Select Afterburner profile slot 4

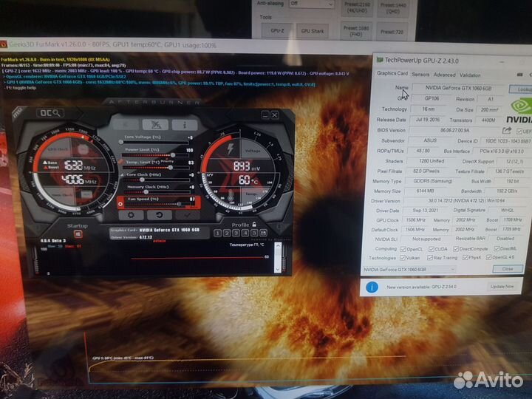pos(245,233)
